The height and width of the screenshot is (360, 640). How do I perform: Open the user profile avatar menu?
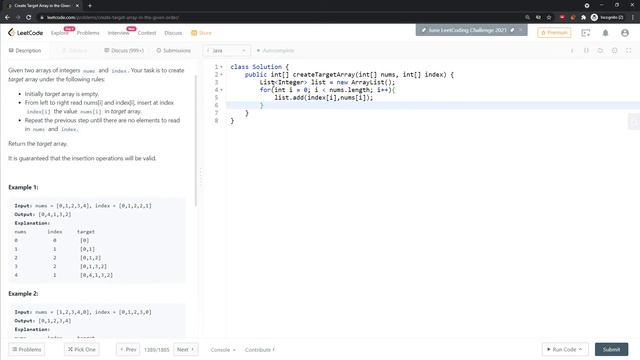tap(624, 33)
